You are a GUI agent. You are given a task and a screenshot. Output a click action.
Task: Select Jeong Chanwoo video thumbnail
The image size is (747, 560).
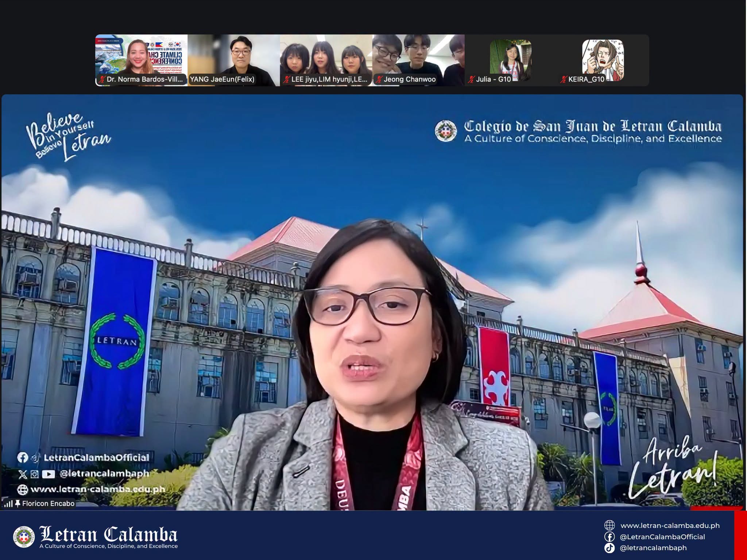(x=418, y=61)
